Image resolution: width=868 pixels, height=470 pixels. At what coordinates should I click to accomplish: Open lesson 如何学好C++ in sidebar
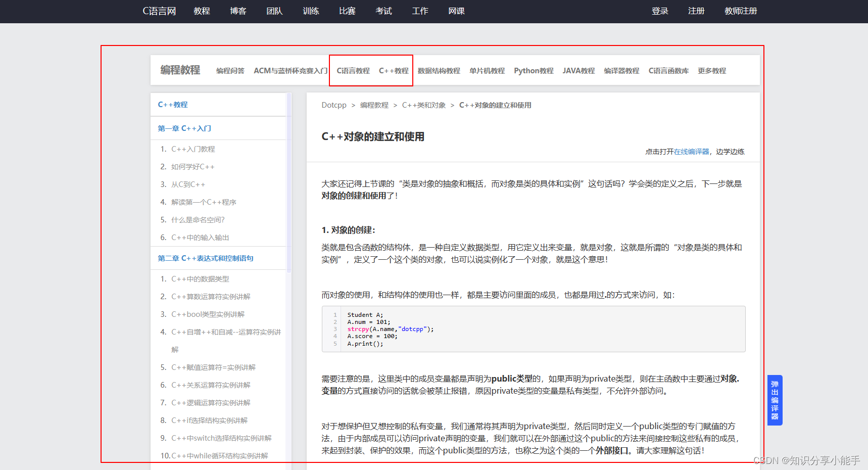(192, 167)
